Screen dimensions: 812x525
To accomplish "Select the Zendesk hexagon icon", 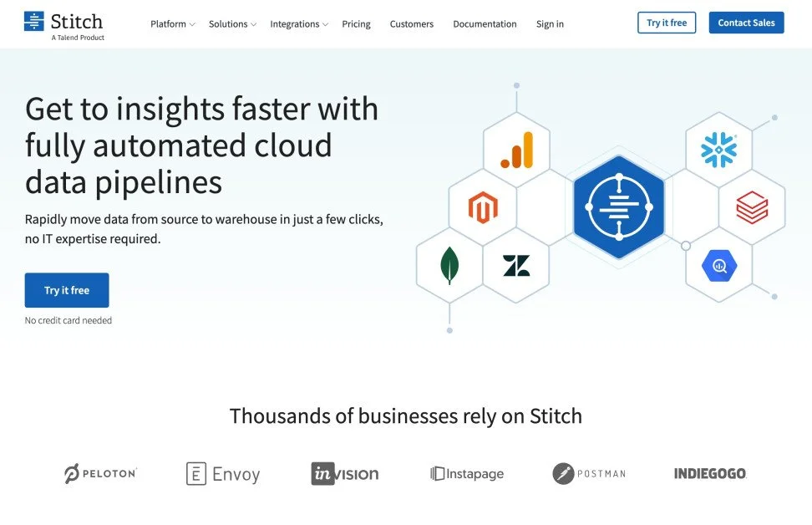I will (516, 266).
